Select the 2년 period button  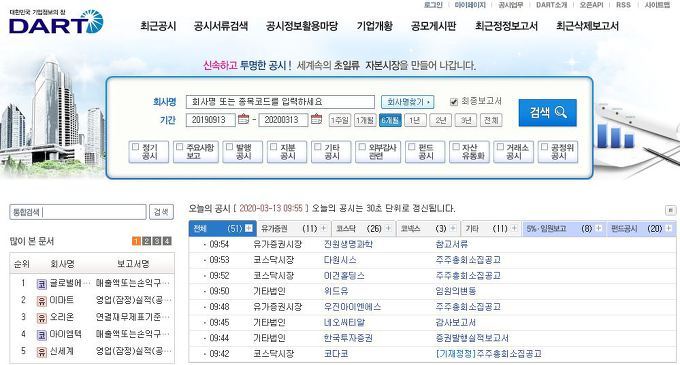coord(441,120)
